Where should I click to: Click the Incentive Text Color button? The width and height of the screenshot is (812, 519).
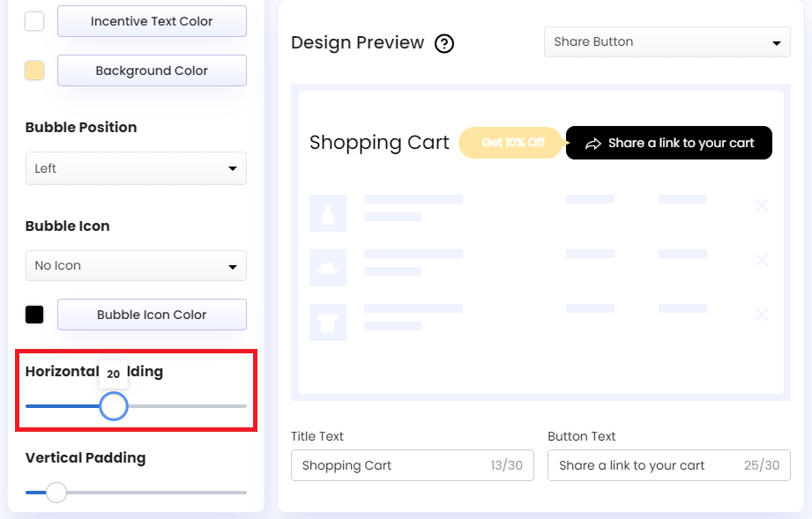151,21
